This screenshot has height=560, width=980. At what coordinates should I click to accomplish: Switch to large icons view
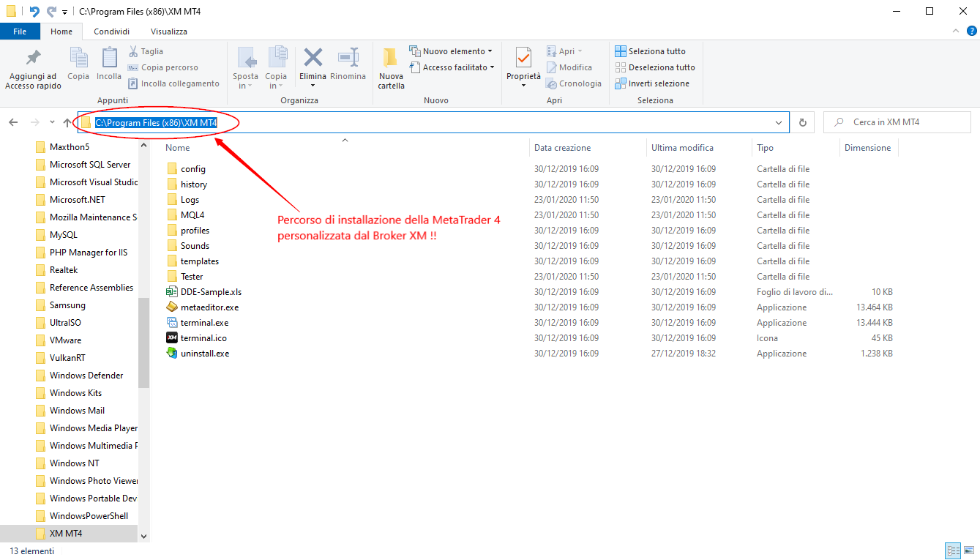[969, 550]
